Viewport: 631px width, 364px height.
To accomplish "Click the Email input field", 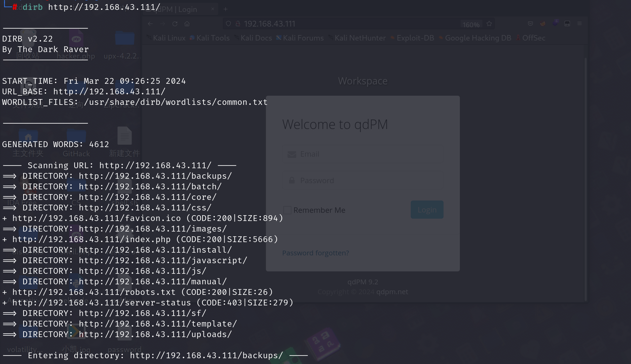I will (363, 154).
